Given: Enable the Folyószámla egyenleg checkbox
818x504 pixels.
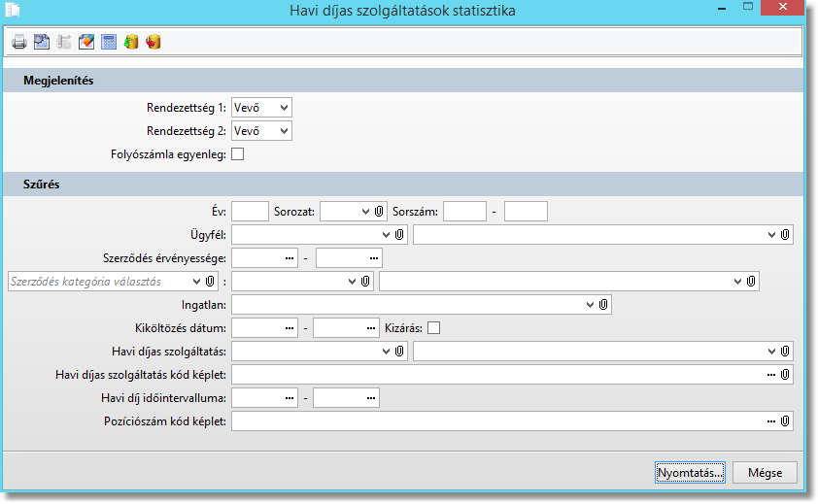Looking at the screenshot, I should pyautogui.click(x=237, y=153).
